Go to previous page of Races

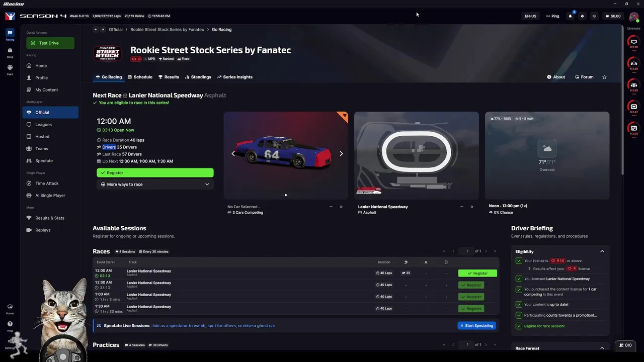coord(453,251)
